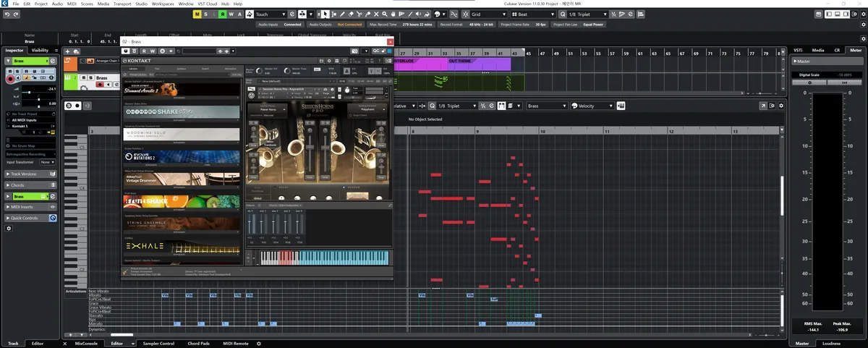
Task: Expand the Chords inspector section
Action: point(30,185)
